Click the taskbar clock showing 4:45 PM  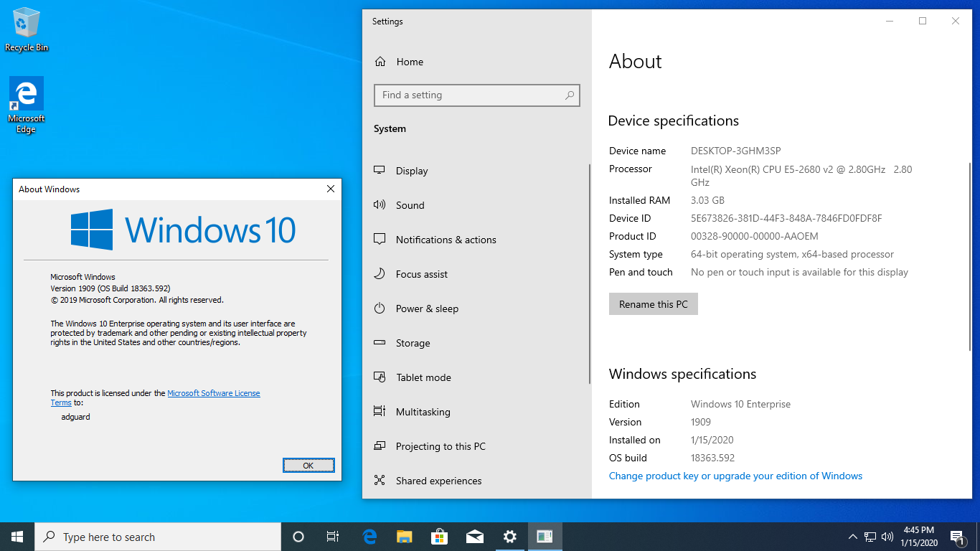coord(918,537)
